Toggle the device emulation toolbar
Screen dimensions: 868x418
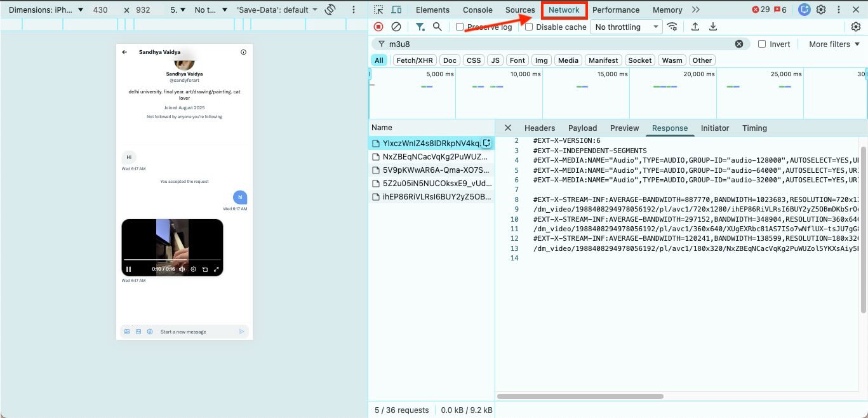coord(397,10)
